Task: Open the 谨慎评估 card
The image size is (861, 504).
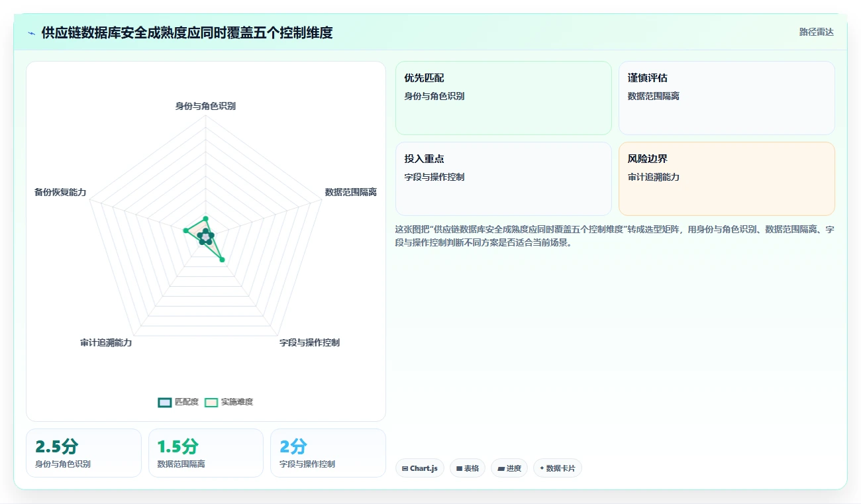Action: click(727, 98)
